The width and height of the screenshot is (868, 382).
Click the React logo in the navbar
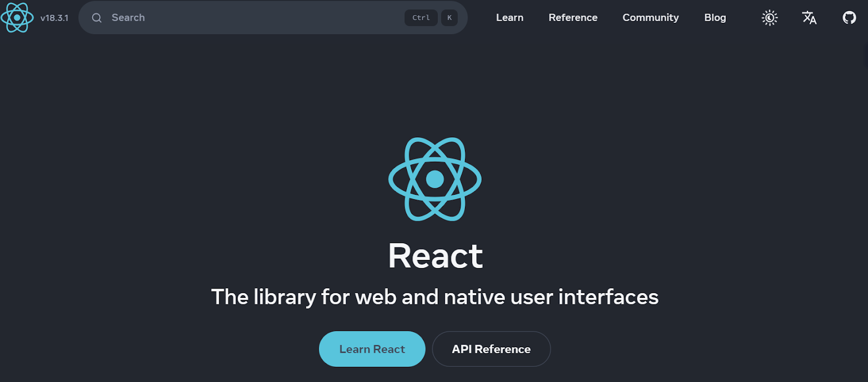click(x=17, y=17)
